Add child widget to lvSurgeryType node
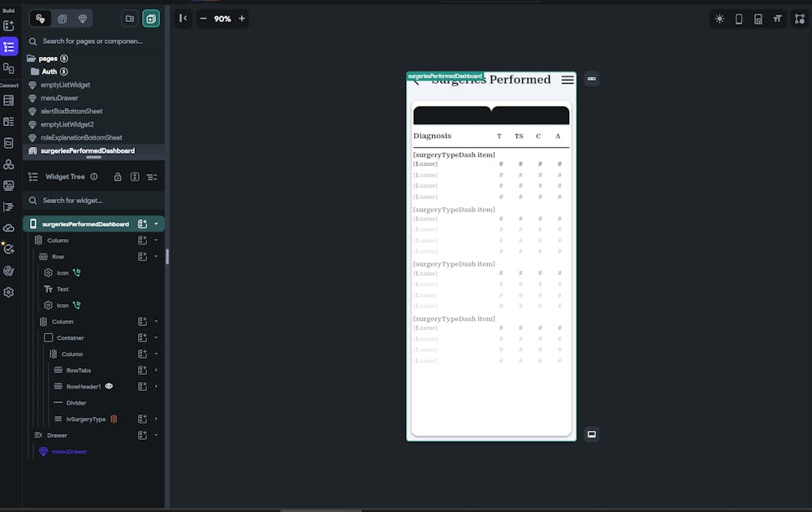Viewport: 812px width, 512px height. (142, 419)
